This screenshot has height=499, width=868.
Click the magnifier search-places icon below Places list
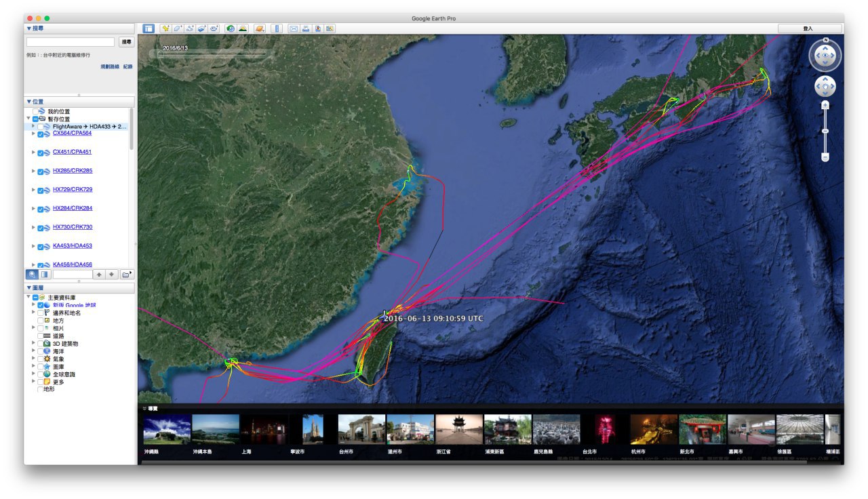click(32, 275)
